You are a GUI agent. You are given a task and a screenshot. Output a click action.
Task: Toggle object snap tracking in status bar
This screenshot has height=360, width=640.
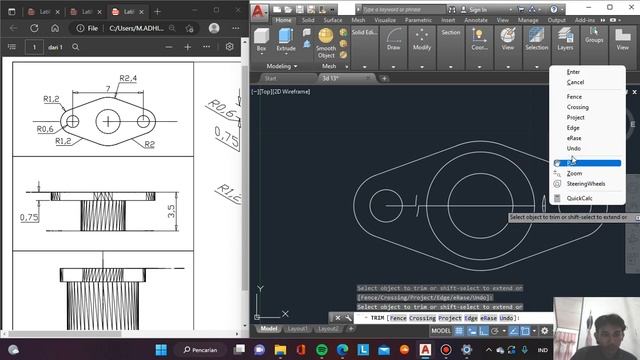coord(514,331)
